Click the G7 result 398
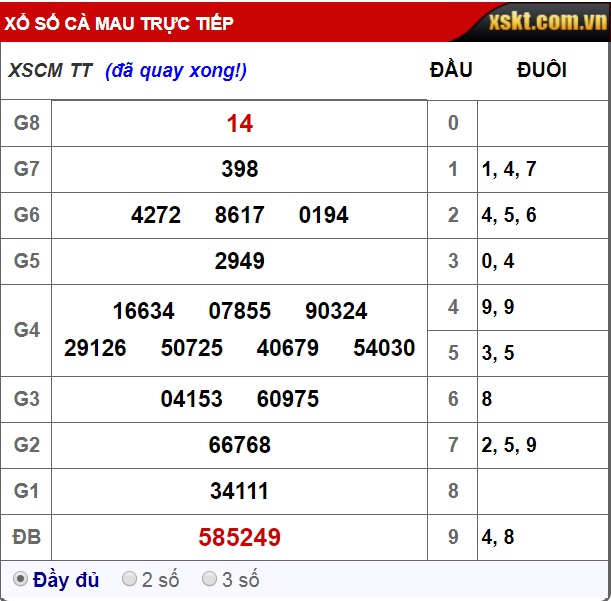 239,170
